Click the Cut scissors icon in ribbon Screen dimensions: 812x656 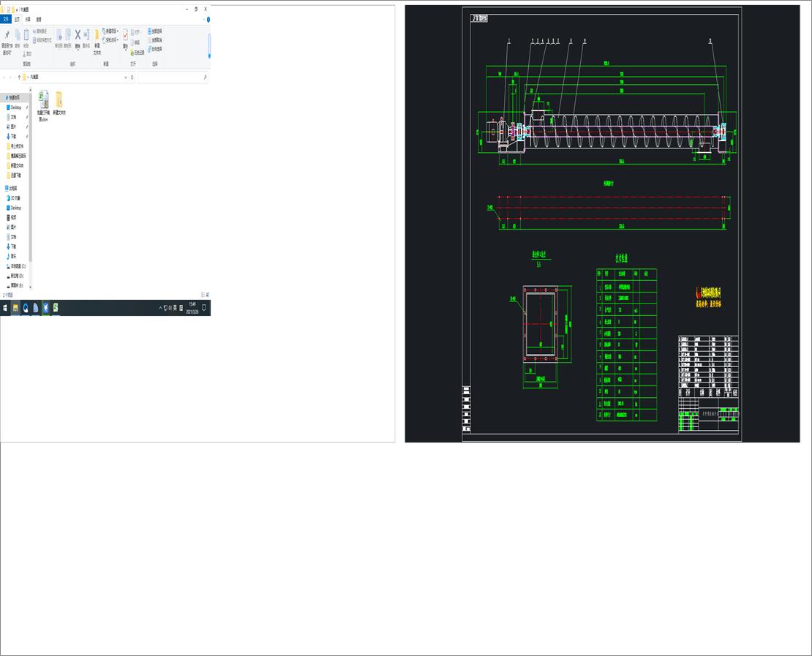tap(28, 53)
